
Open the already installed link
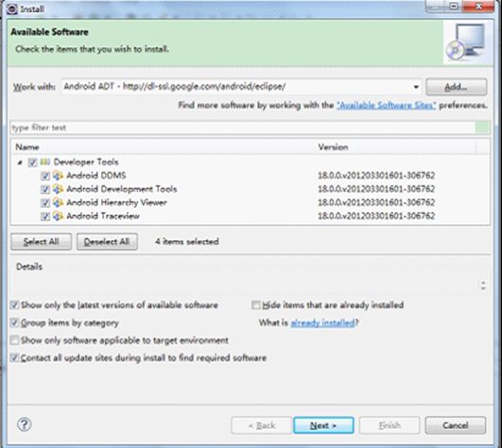click(x=322, y=322)
